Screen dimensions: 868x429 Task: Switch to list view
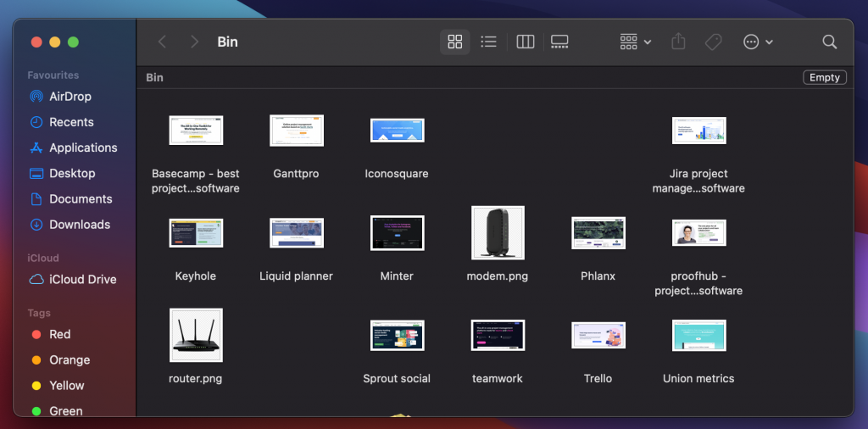point(488,42)
